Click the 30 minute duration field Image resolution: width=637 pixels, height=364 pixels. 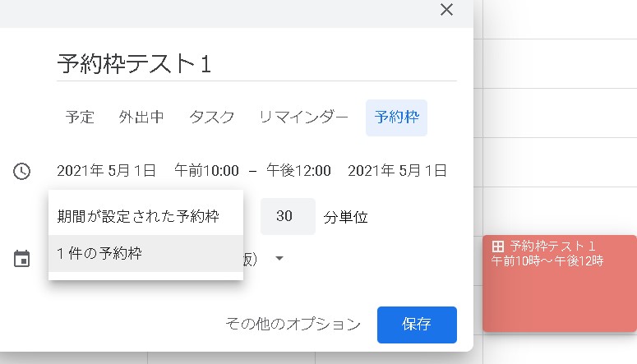point(287,217)
